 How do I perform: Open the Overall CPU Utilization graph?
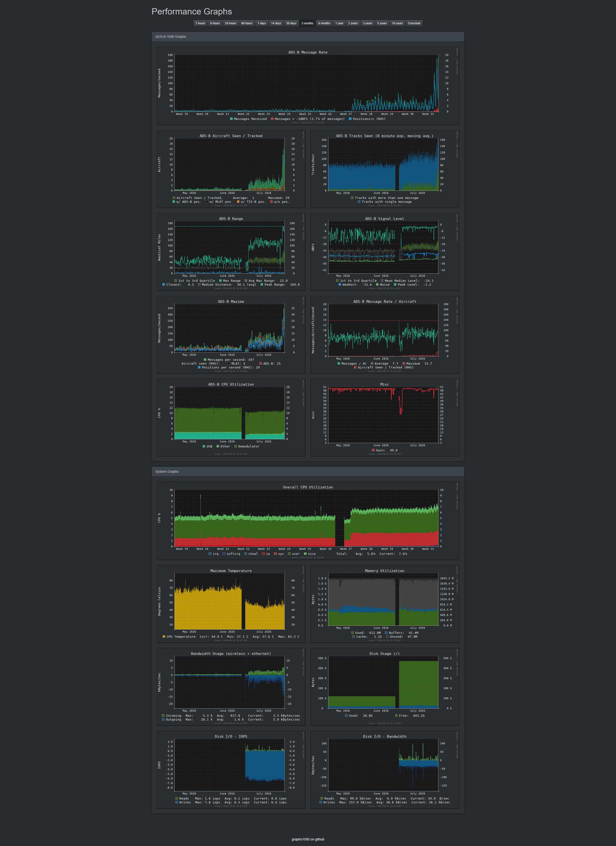click(x=308, y=521)
